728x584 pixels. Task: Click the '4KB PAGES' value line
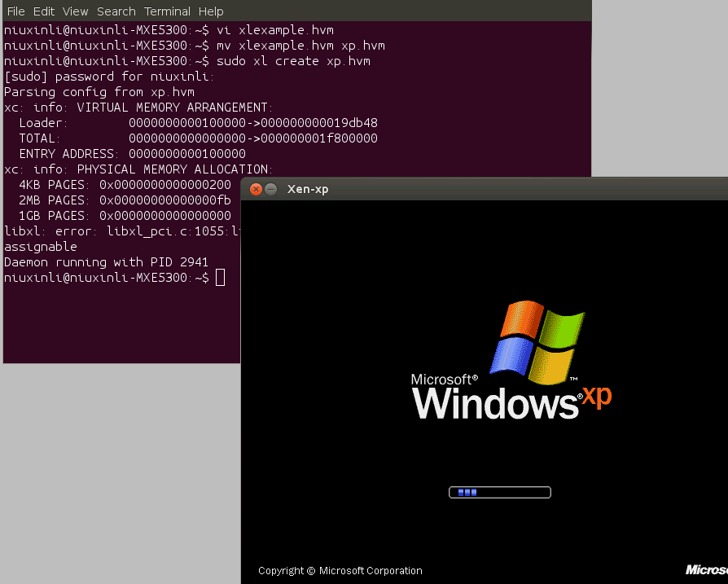[x=125, y=185]
